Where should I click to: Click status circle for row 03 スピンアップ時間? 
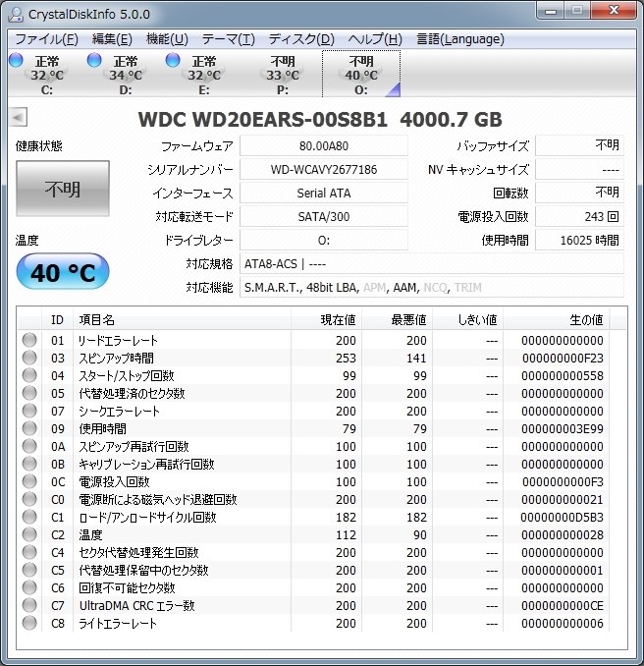click(x=29, y=358)
